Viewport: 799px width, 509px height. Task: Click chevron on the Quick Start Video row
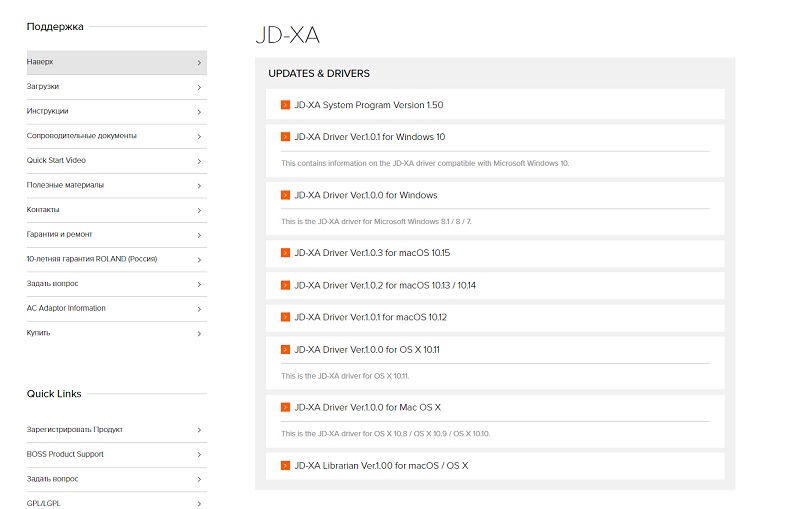tap(199, 162)
